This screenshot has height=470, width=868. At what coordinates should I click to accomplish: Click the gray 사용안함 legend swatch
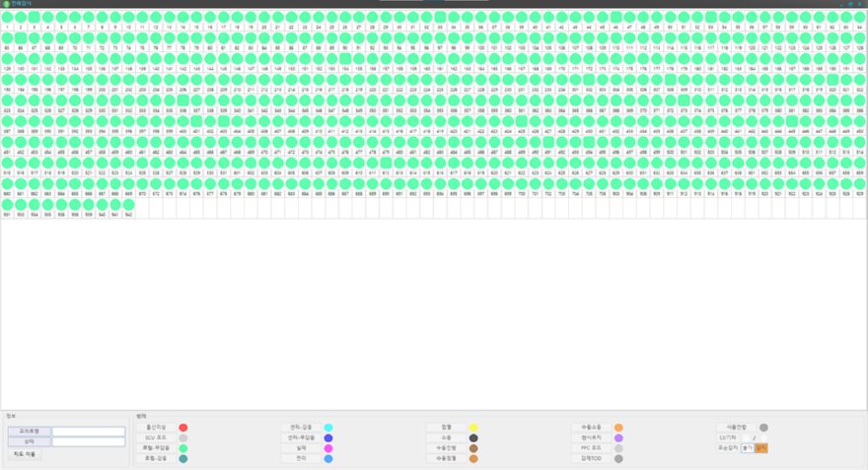763,428
